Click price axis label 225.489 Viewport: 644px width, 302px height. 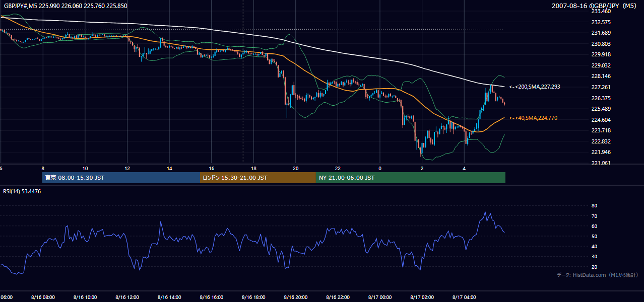601,109
